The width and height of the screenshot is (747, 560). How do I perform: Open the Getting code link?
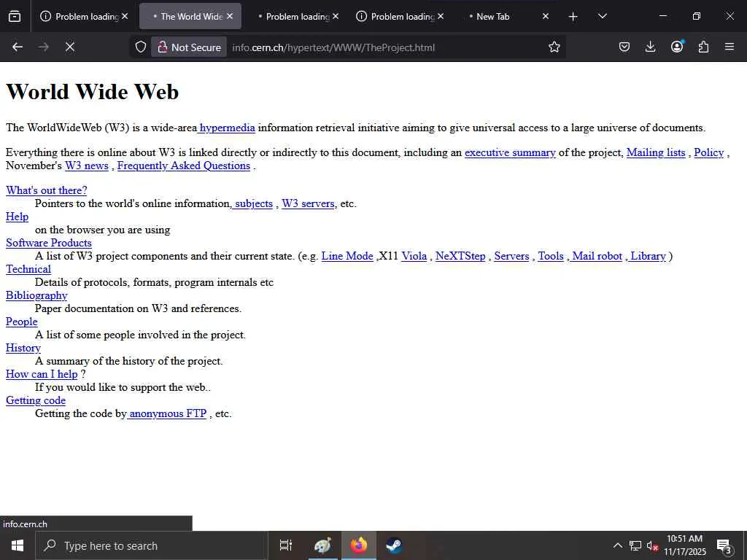coord(36,400)
